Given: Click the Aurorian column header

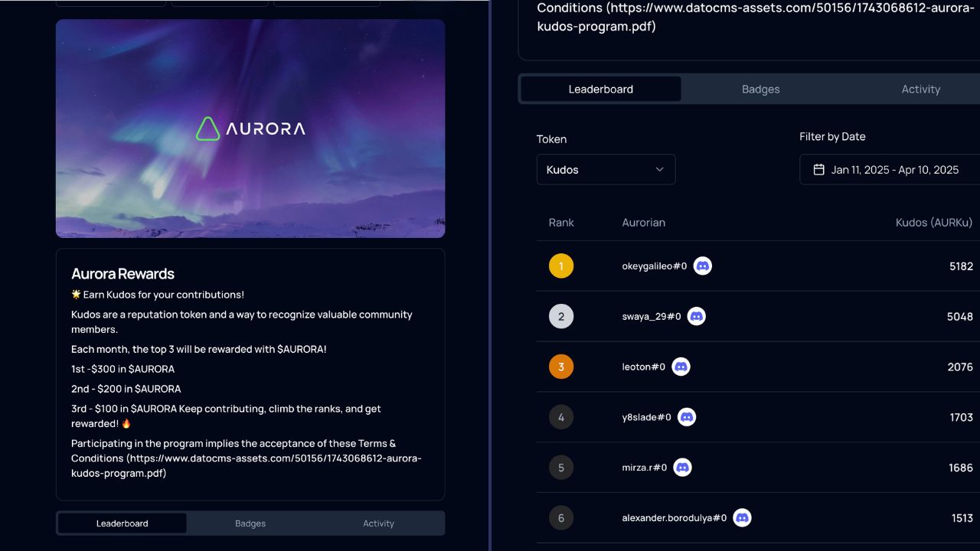Looking at the screenshot, I should [x=643, y=223].
